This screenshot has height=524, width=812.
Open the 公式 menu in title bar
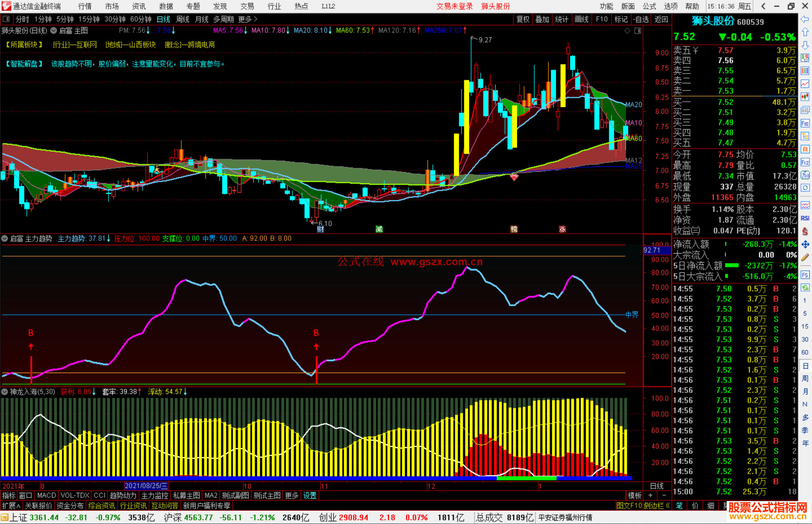[x=649, y=6]
